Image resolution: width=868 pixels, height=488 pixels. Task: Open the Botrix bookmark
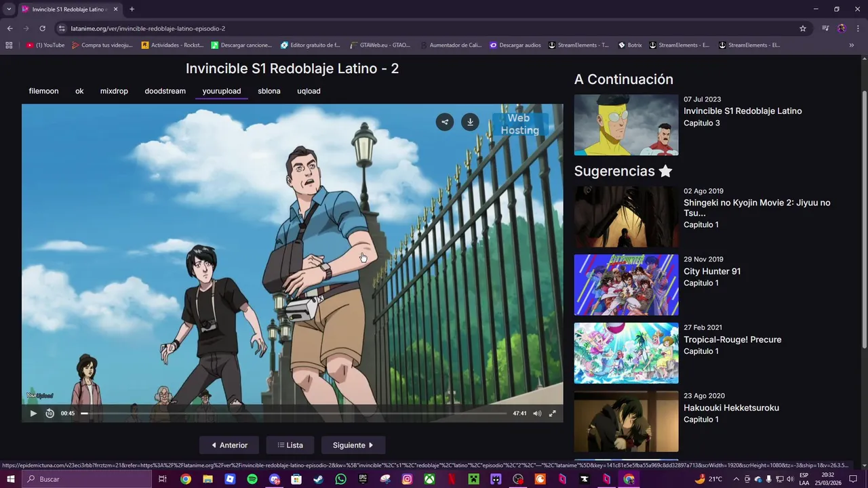pos(630,45)
